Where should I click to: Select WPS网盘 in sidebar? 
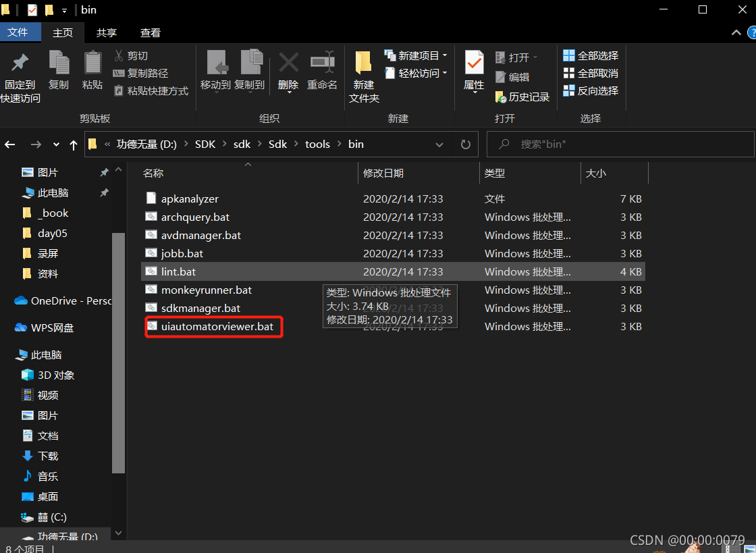pyautogui.click(x=45, y=328)
